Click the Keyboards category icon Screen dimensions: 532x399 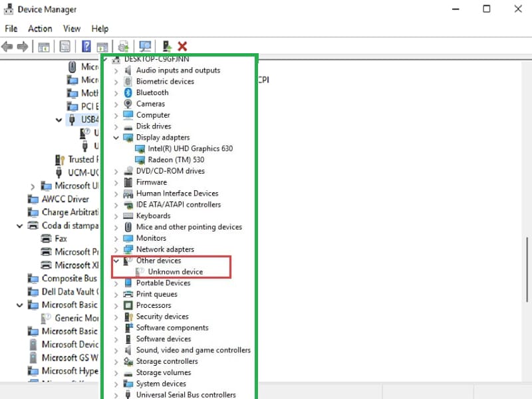pos(128,215)
